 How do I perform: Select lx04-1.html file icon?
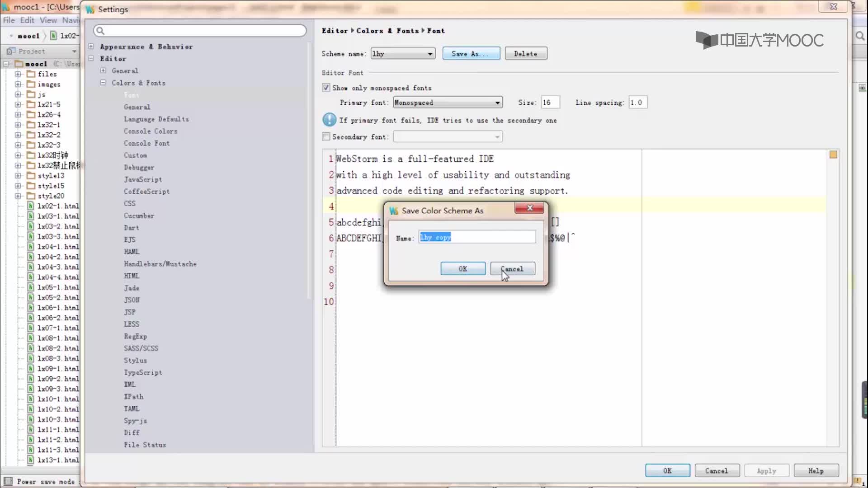(31, 247)
